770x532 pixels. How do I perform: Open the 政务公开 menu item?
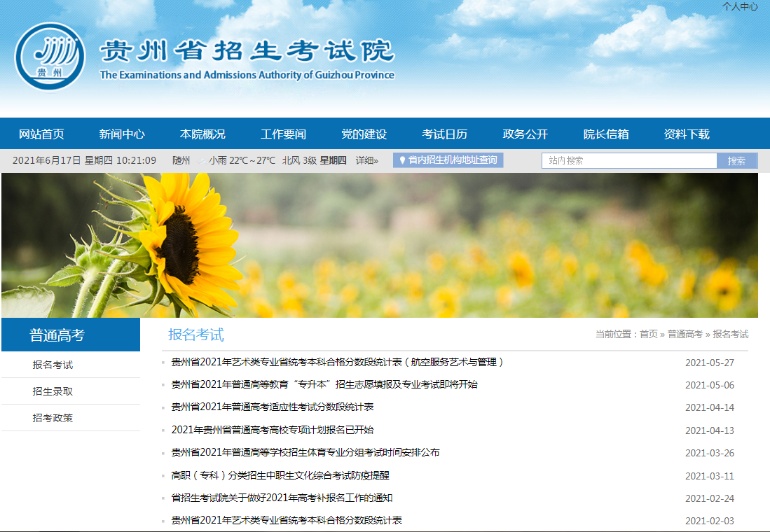(x=524, y=133)
